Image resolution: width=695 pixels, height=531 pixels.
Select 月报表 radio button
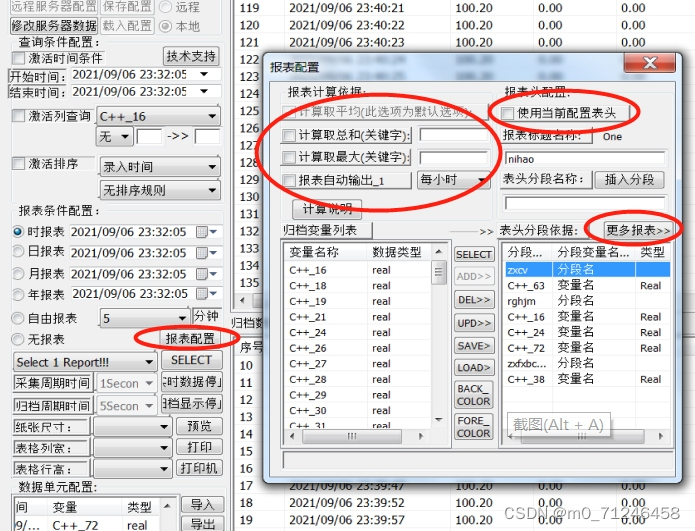point(18,273)
